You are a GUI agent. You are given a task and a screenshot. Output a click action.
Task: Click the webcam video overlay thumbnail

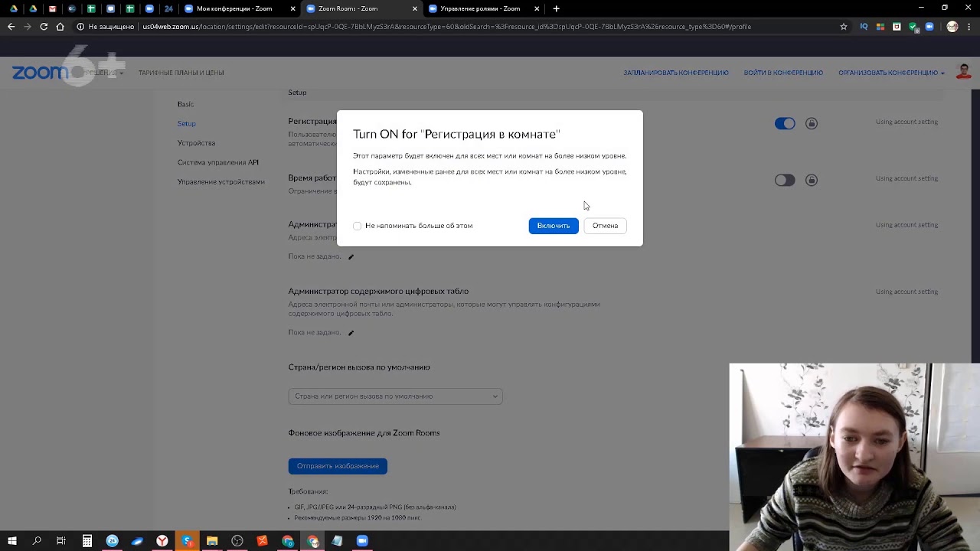(x=854, y=457)
